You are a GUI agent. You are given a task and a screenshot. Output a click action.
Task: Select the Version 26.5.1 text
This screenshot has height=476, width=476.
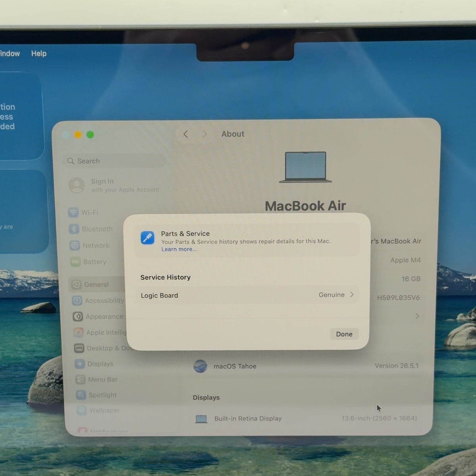coord(397,366)
